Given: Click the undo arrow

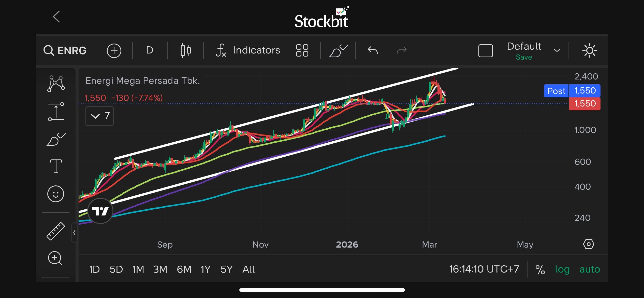Looking at the screenshot, I should click(x=373, y=50).
